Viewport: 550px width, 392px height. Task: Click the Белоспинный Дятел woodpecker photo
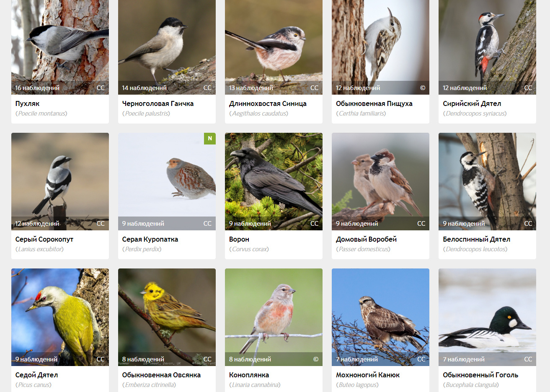coord(487,181)
